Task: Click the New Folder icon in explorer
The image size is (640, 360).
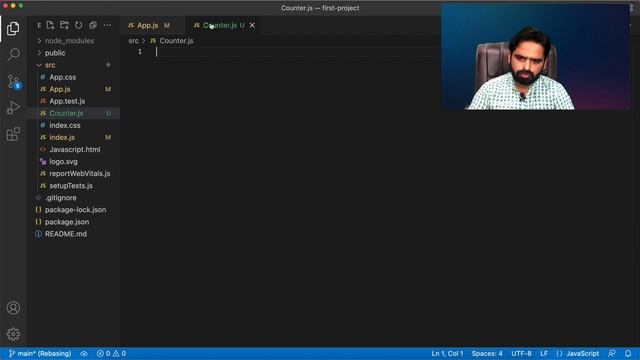Action: click(x=64, y=25)
